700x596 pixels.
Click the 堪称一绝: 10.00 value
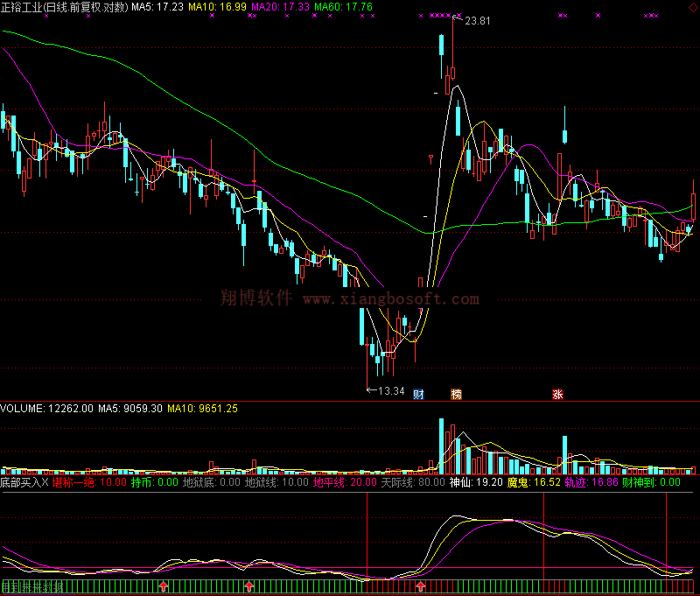point(90,482)
